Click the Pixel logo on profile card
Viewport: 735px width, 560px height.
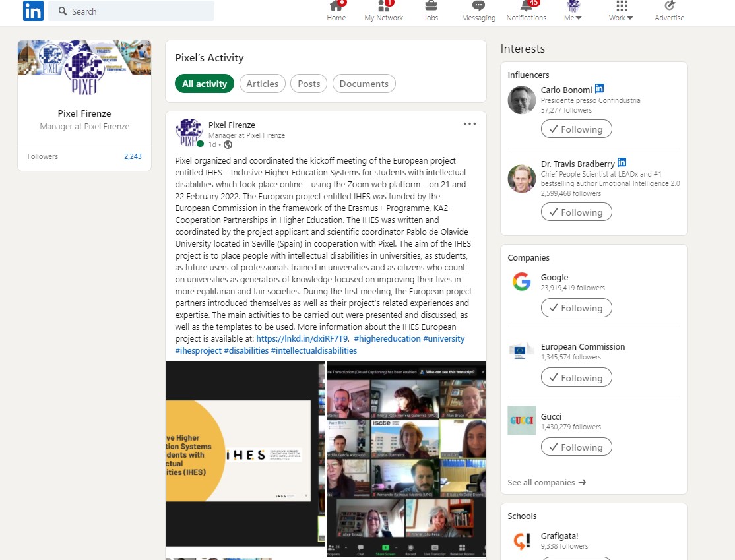point(84,73)
